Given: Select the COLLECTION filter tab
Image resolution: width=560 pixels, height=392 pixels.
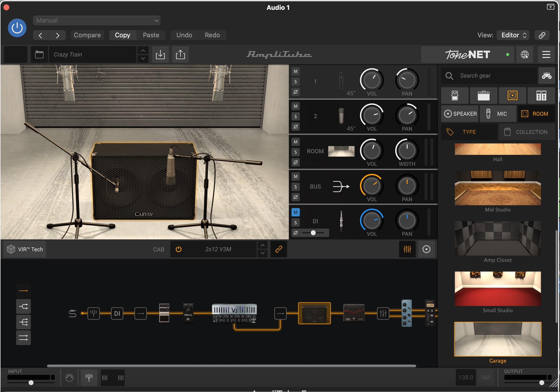Looking at the screenshot, I should 527,132.
